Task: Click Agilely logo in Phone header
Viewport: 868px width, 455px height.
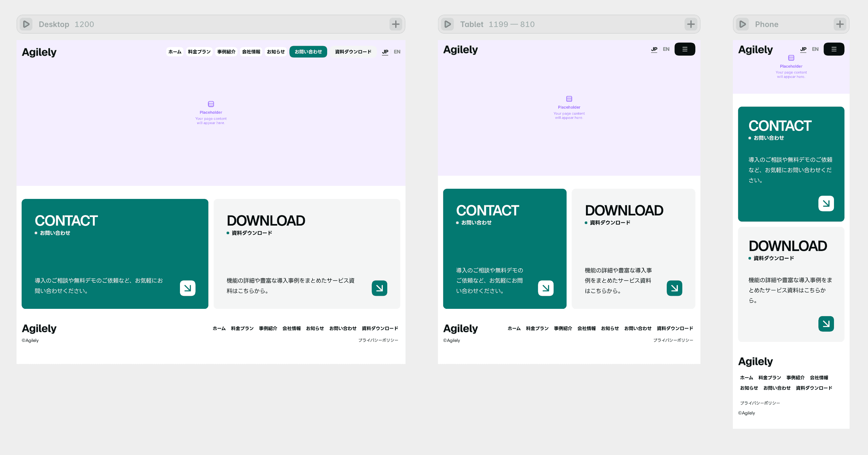Action: 755,50
